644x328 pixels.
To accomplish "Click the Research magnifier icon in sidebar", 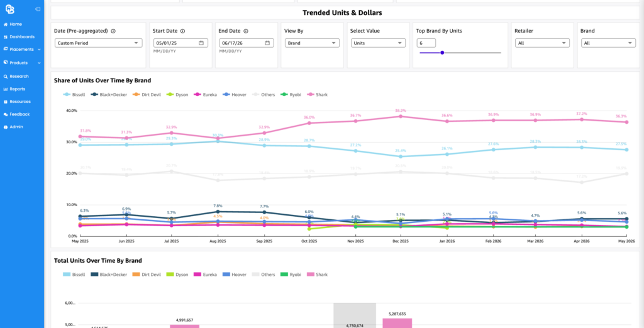I will click(5, 77).
